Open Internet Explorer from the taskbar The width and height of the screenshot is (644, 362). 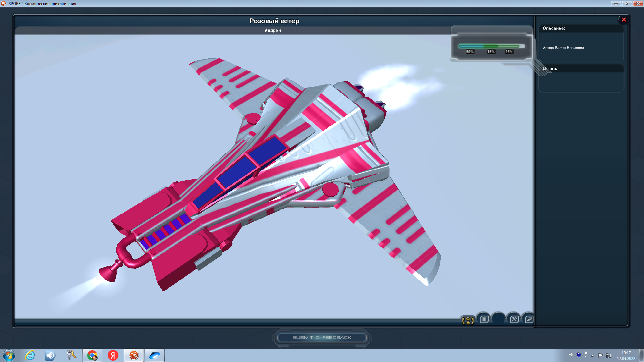click(x=30, y=355)
